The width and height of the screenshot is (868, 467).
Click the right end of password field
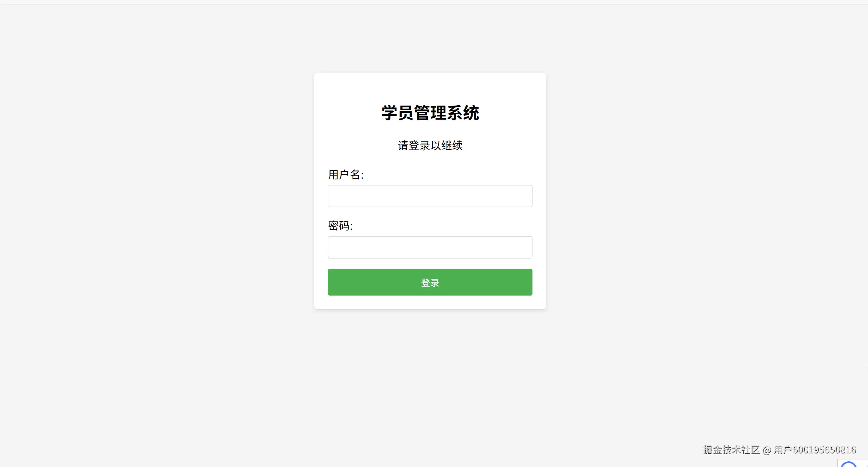click(x=526, y=248)
